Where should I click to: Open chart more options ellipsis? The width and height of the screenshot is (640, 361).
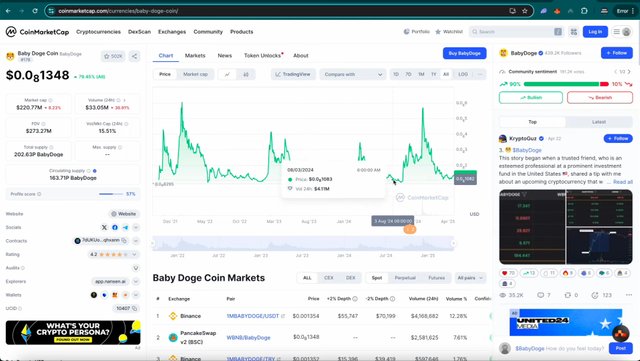click(x=480, y=74)
